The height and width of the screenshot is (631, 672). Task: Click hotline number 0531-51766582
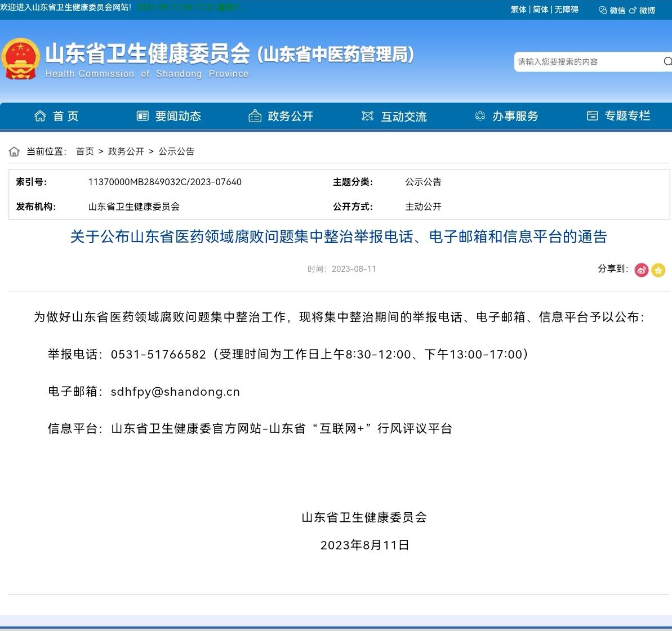pos(159,354)
